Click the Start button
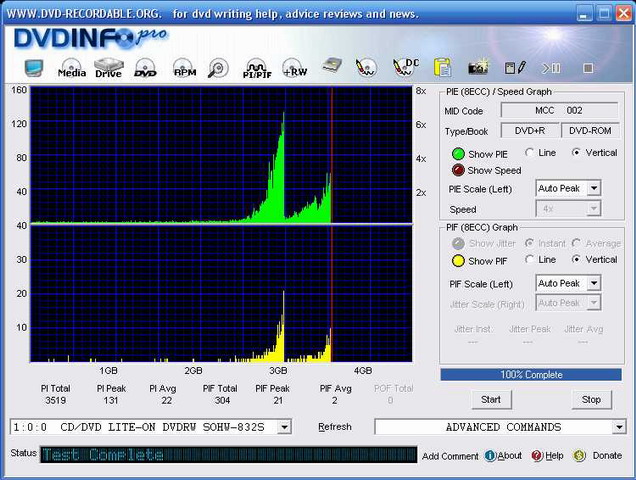 pyautogui.click(x=491, y=400)
